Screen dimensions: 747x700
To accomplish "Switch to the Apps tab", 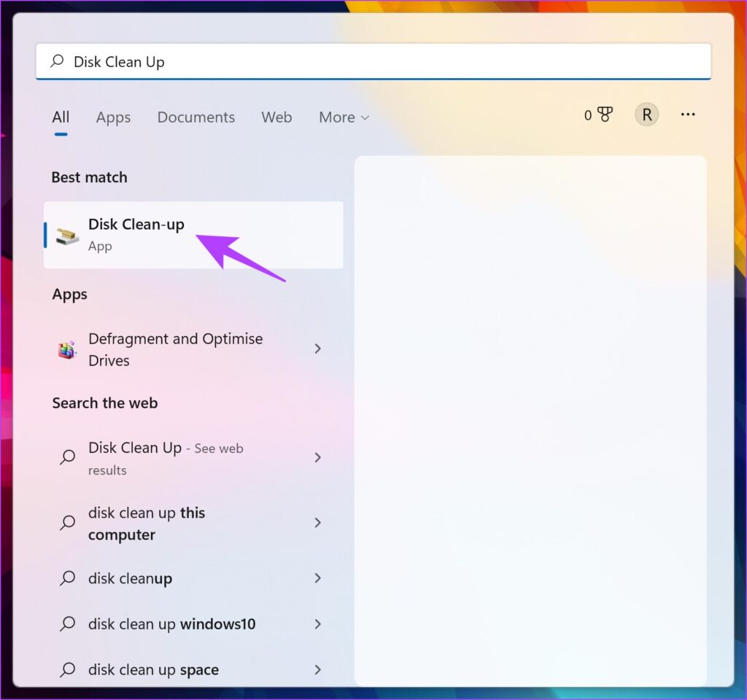I will (x=113, y=117).
